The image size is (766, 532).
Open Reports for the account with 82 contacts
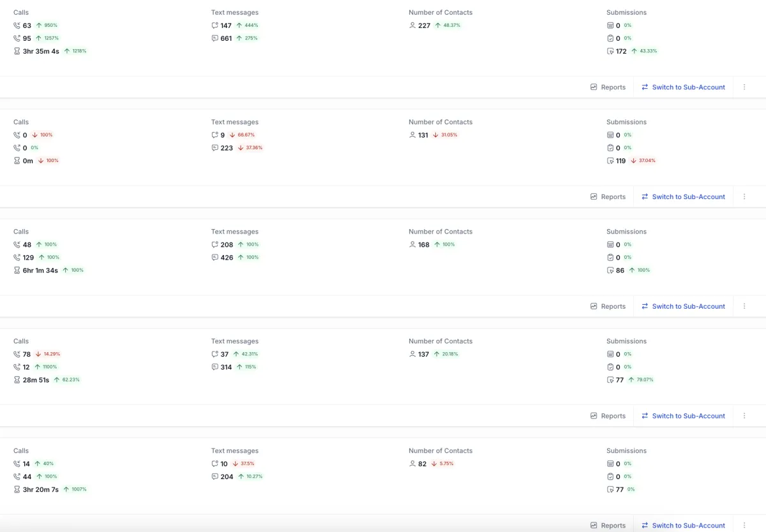pos(608,525)
